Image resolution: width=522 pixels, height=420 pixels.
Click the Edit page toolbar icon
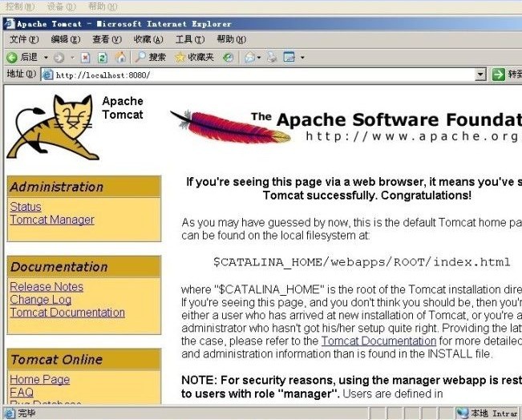tap(289, 57)
